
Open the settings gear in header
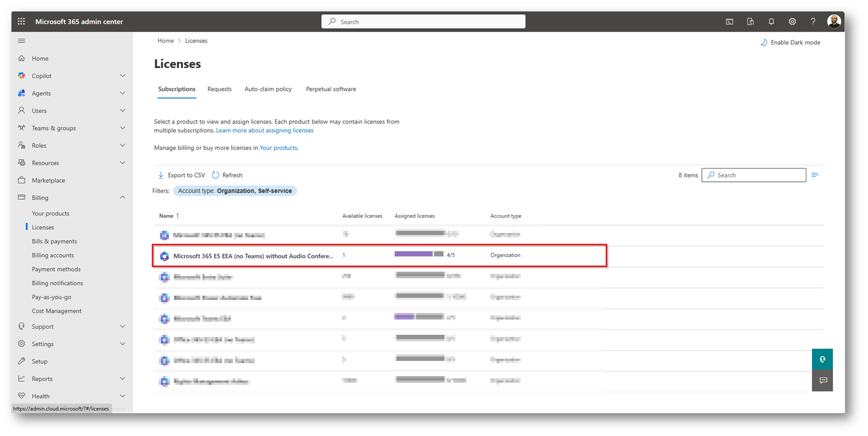(792, 22)
